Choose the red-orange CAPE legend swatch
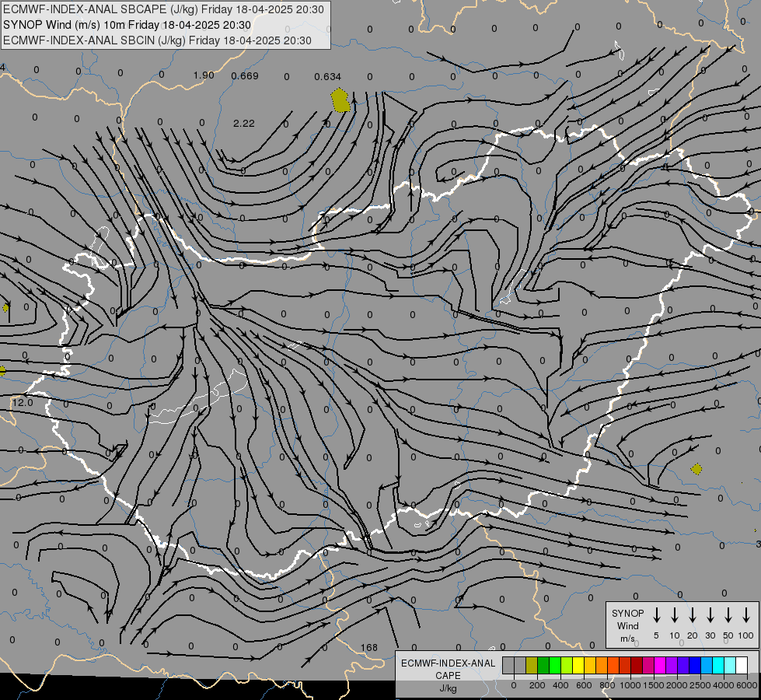761x700 pixels. tap(613, 665)
